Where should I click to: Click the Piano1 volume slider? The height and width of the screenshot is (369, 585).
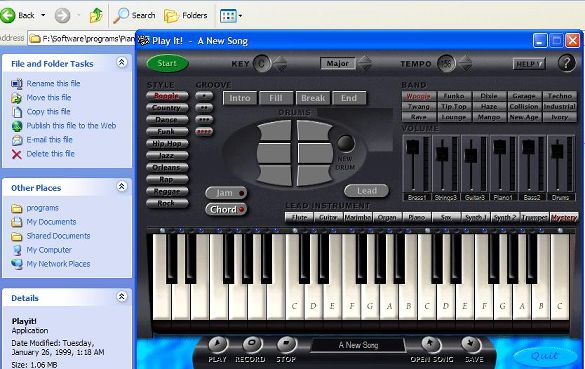(500, 147)
